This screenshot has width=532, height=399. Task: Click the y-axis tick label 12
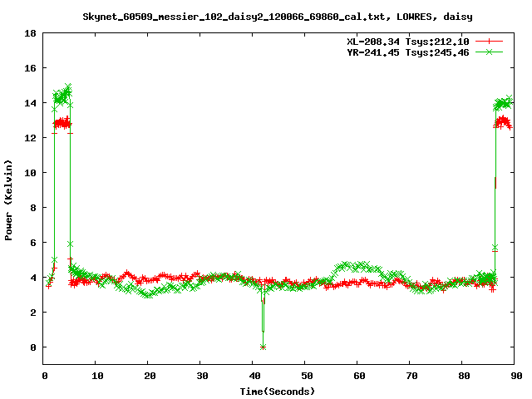coord(30,138)
